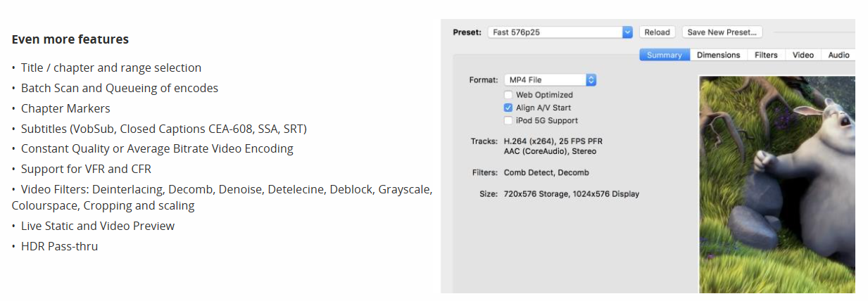The image size is (868, 301).
Task: Tick the iPod 5G Support checkbox
Action: tap(508, 120)
